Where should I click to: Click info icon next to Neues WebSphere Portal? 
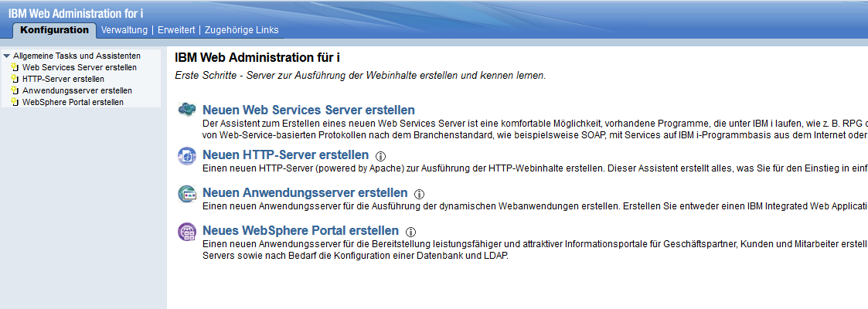pos(410,232)
